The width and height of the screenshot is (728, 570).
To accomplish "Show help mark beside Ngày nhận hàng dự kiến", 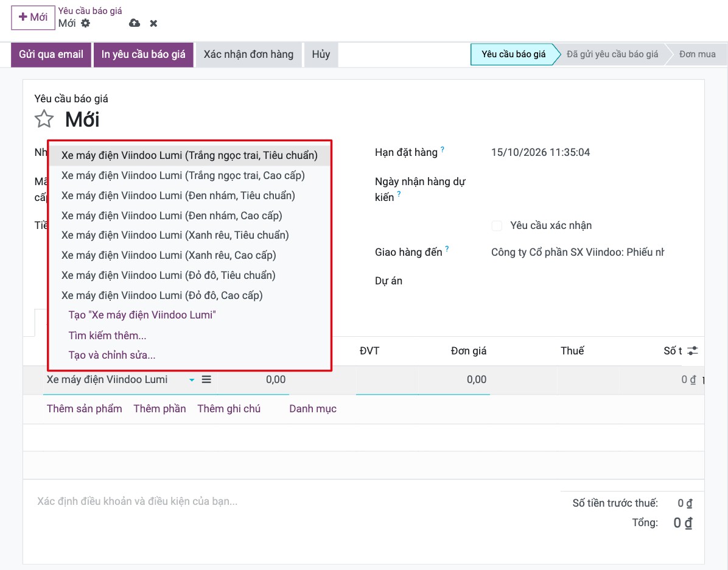I will pyautogui.click(x=399, y=194).
